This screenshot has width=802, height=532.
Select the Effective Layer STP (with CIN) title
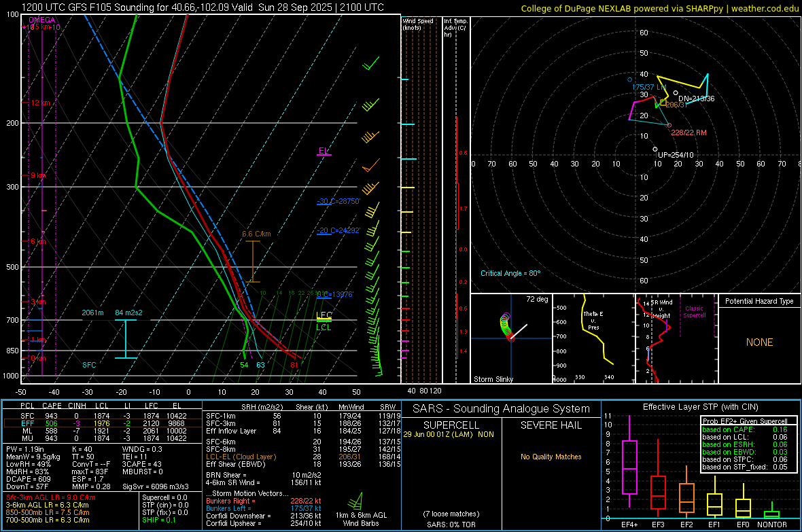click(x=700, y=407)
